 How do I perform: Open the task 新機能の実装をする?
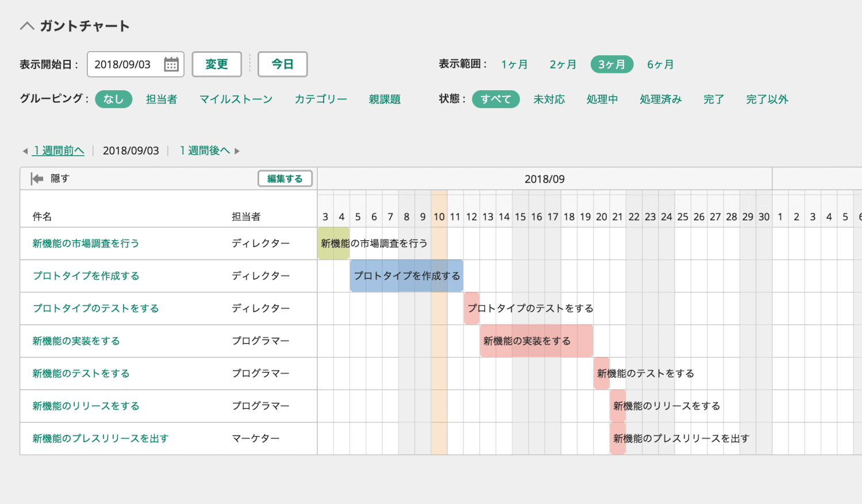pyautogui.click(x=75, y=340)
